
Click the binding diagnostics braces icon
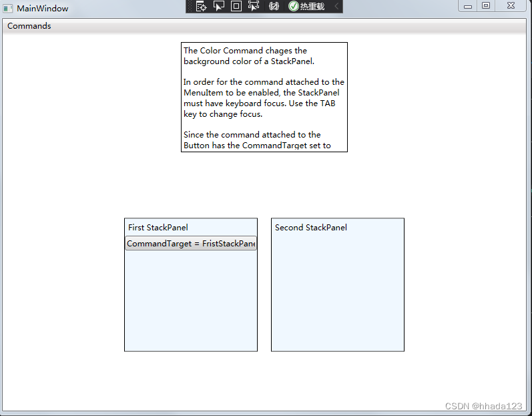coord(274,6)
